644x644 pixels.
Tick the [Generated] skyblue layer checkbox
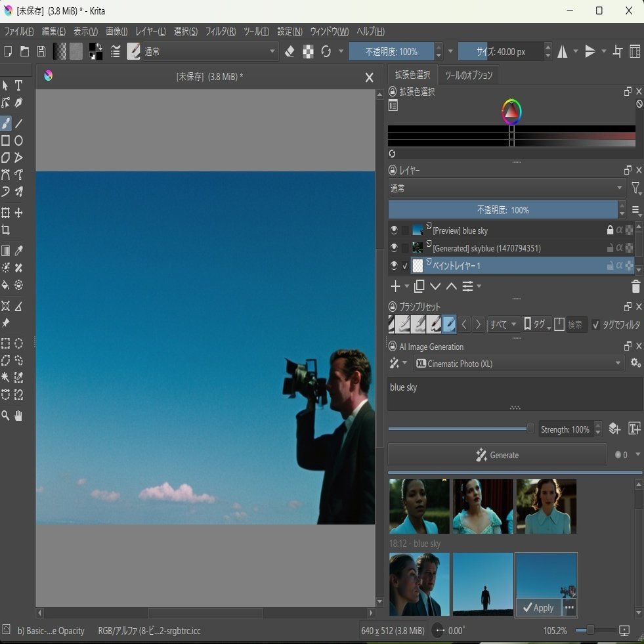pyautogui.click(x=406, y=248)
